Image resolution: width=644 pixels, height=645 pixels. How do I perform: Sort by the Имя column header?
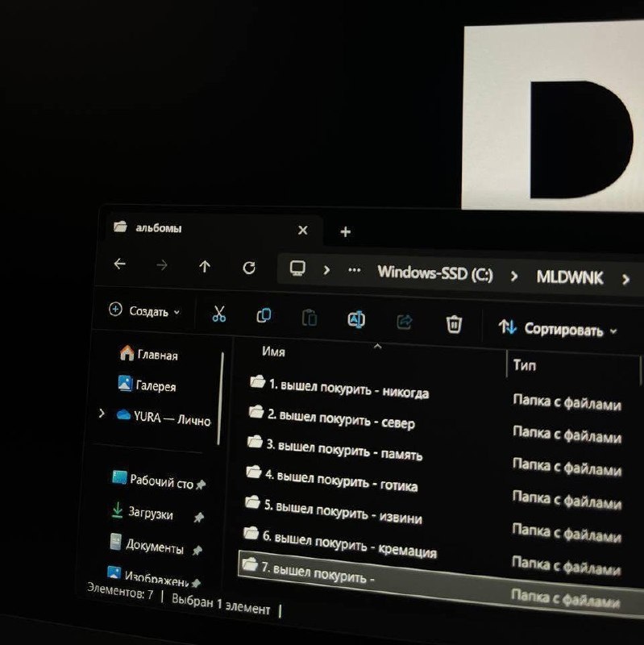pos(273,352)
